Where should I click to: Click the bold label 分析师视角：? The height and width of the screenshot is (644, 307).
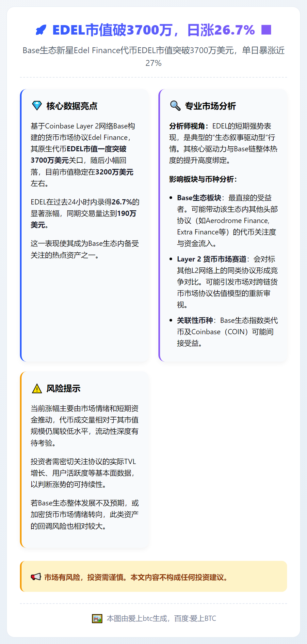point(189,126)
